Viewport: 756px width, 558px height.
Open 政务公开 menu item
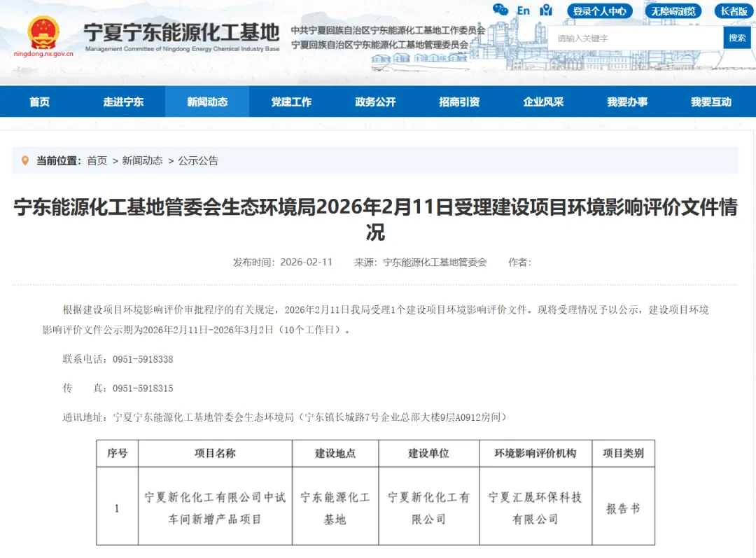[x=375, y=102]
